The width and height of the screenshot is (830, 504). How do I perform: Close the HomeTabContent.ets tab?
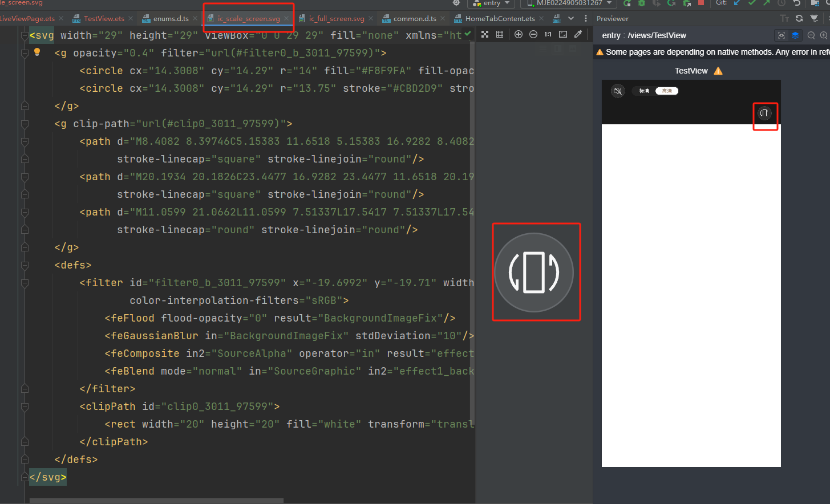click(541, 19)
